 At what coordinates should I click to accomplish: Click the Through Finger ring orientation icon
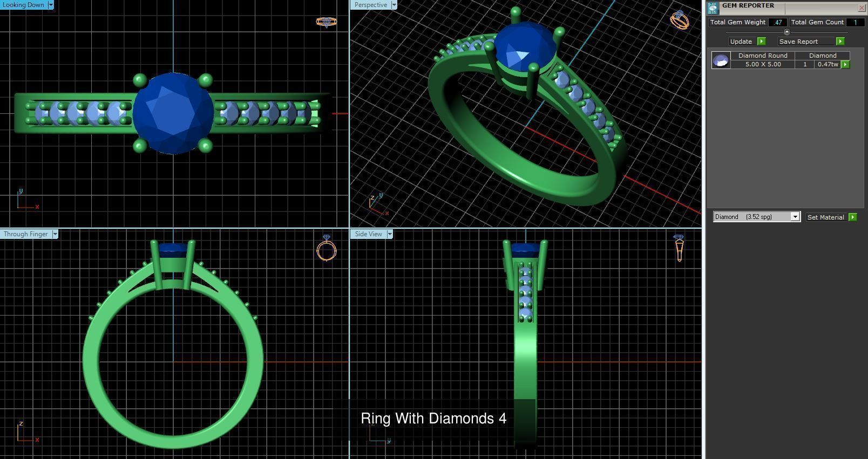pyautogui.click(x=327, y=248)
